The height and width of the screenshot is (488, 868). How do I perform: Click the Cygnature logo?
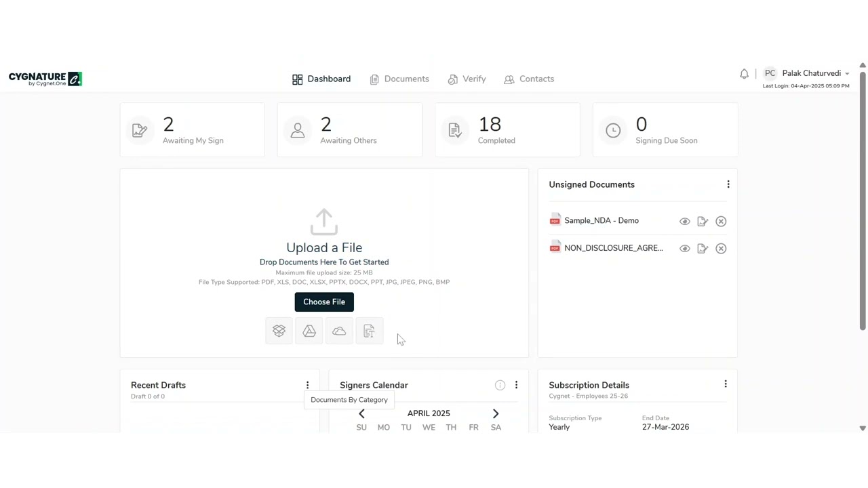tap(45, 79)
